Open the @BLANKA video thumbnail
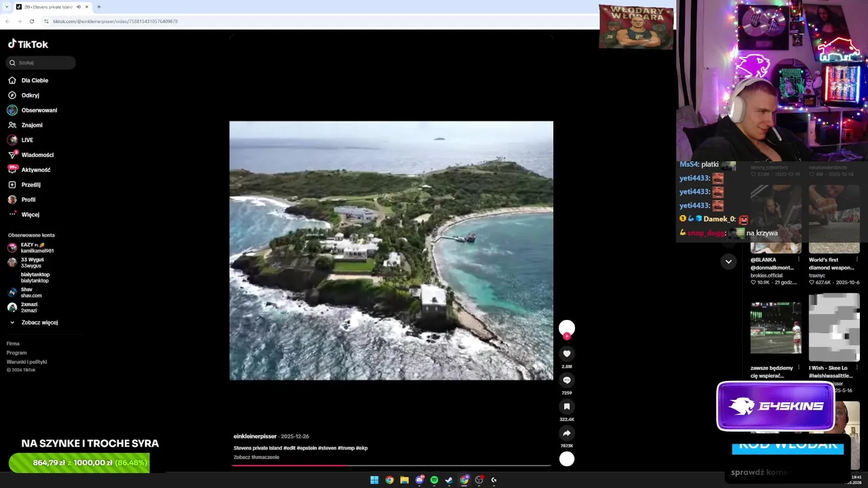This screenshot has height=488, width=868. [776, 219]
